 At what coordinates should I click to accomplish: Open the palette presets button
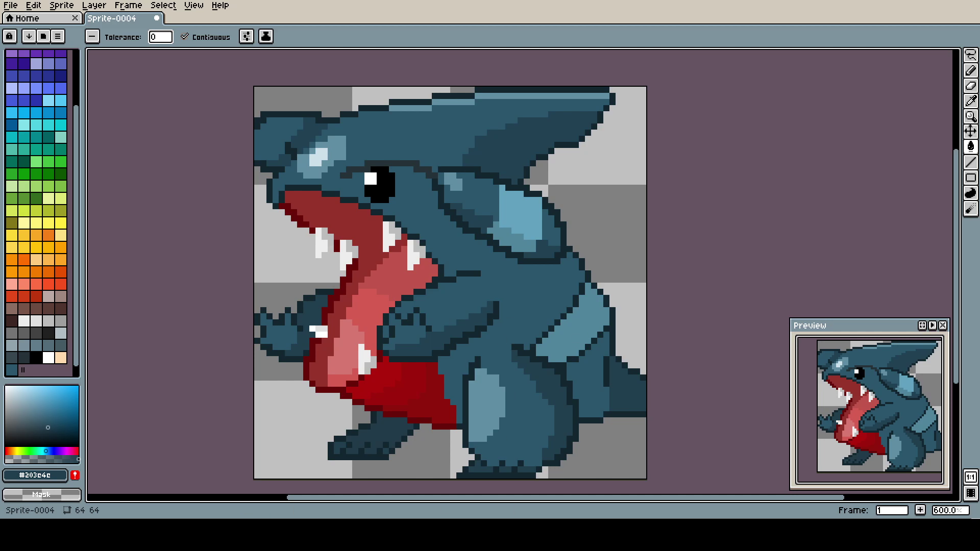[x=43, y=36]
